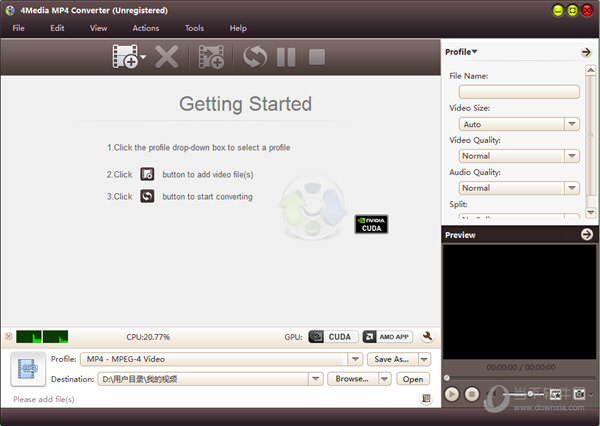Click the Pause toolbar icon
The image size is (600, 426).
pyautogui.click(x=286, y=57)
